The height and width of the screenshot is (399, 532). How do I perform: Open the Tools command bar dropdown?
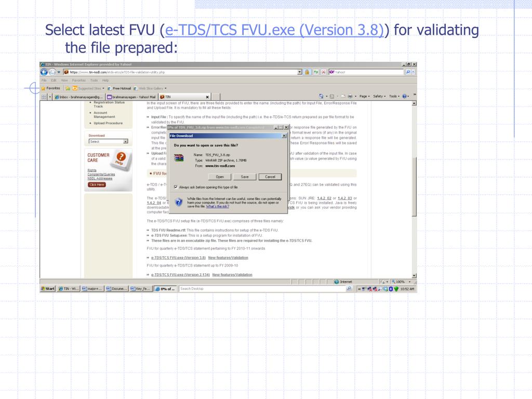pyautogui.click(x=394, y=96)
